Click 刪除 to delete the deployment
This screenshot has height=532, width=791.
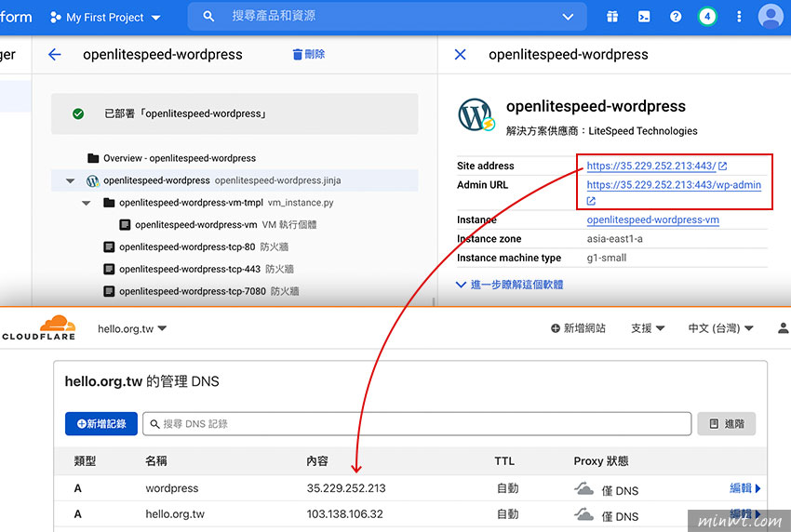pyautogui.click(x=309, y=54)
